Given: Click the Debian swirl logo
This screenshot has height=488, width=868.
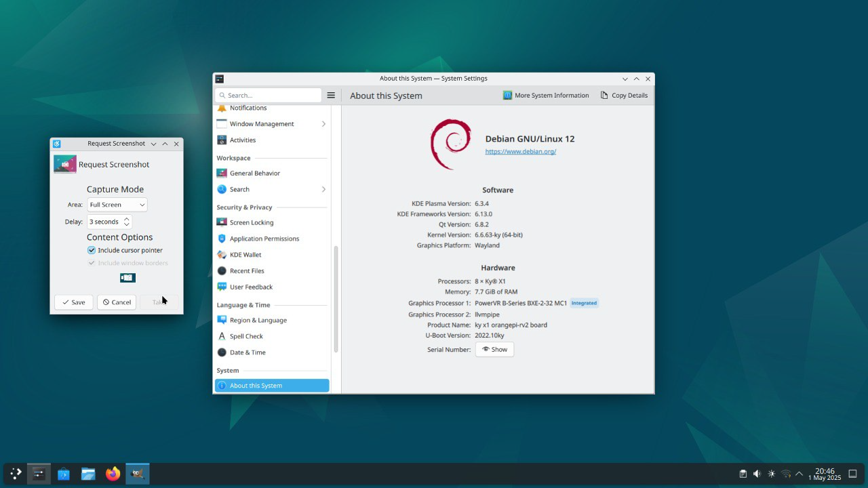Looking at the screenshot, I should 451,144.
